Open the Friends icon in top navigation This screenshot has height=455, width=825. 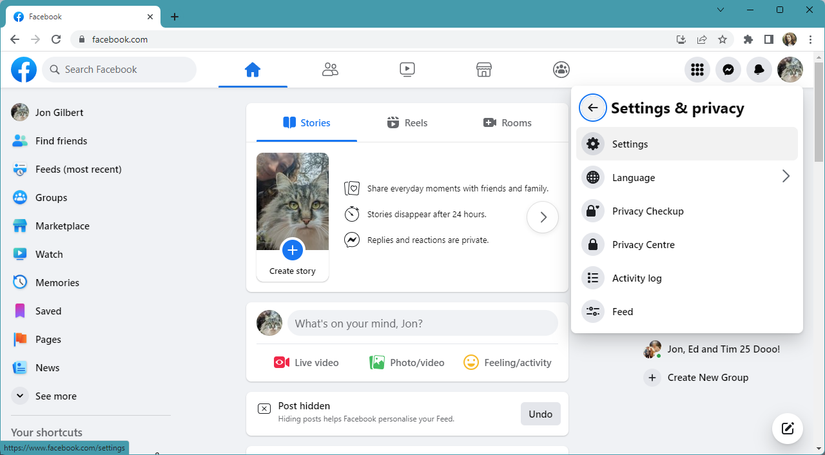pos(330,69)
